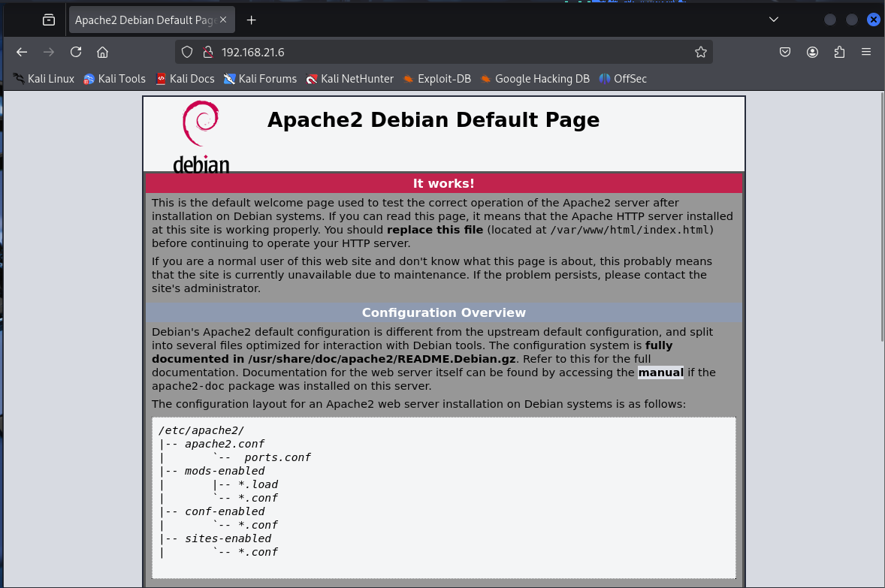Open the Kali Forums bookmark

[260, 79]
